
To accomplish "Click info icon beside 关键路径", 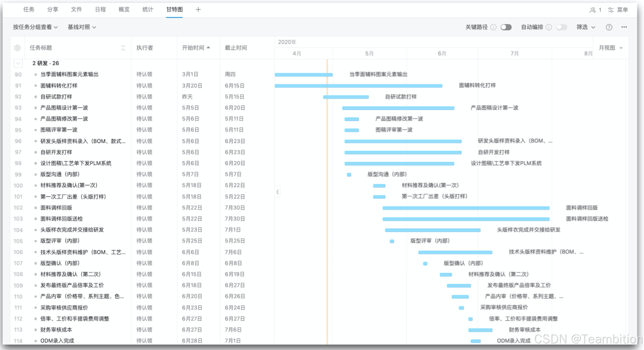I will pyautogui.click(x=493, y=27).
